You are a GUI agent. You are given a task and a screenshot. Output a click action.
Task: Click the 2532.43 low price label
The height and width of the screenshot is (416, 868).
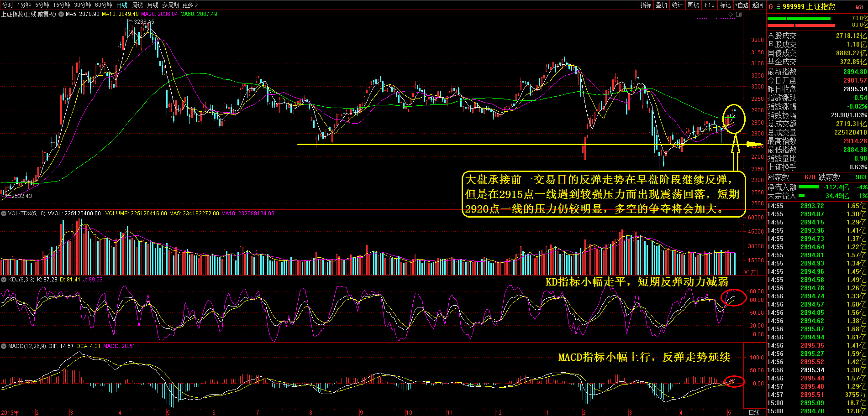pyautogui.click(x=21, y=196)
